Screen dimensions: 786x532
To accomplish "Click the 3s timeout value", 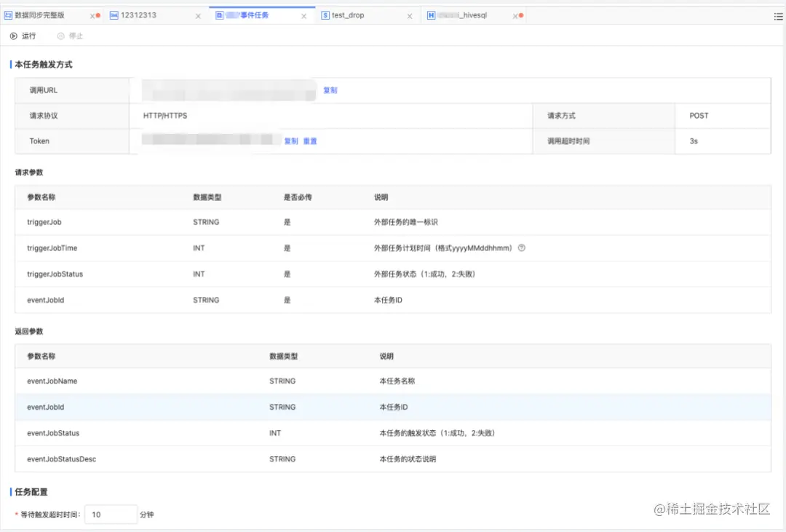I will tap(694, 141).
